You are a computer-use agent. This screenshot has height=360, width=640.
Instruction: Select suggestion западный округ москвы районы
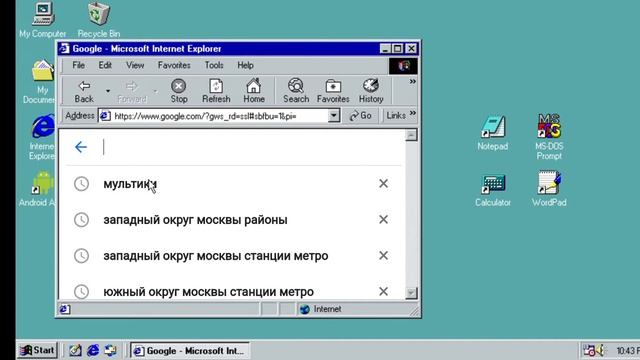click(195, 220)
